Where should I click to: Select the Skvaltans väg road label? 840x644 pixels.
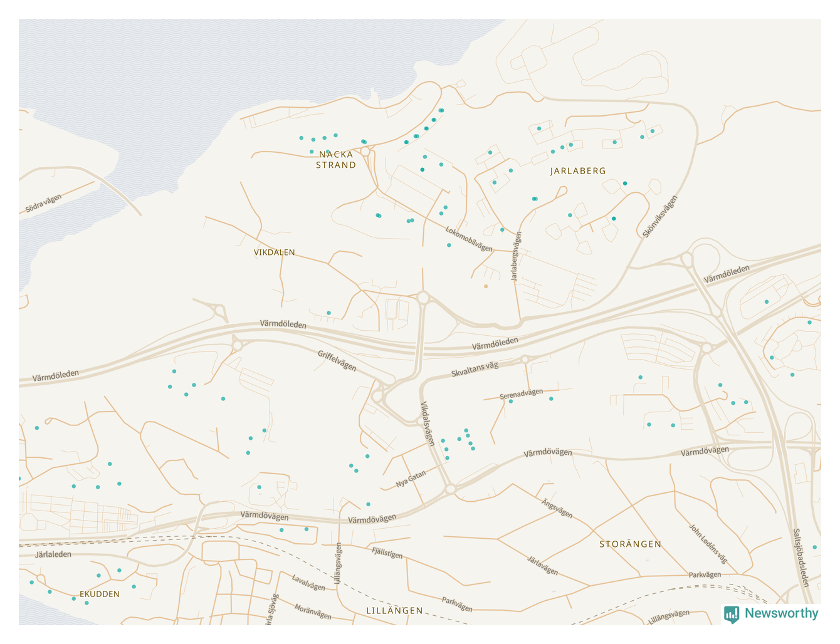point(475,370)
